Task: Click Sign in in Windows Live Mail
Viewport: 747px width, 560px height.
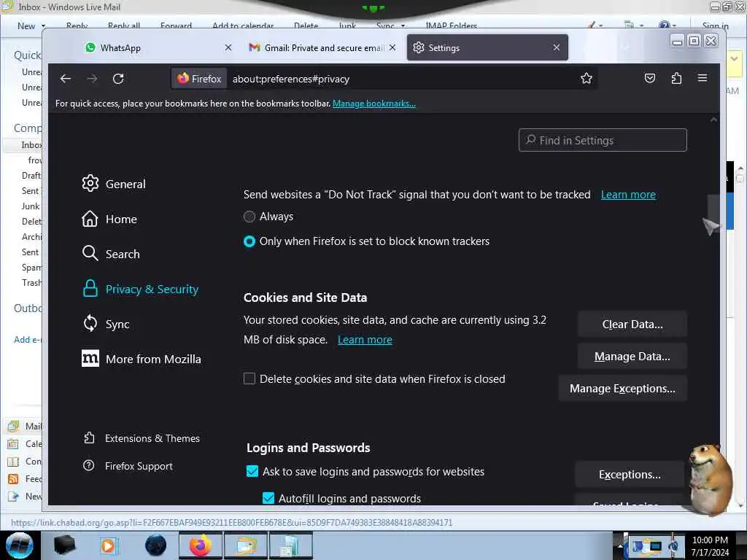Action: [715, 26]
